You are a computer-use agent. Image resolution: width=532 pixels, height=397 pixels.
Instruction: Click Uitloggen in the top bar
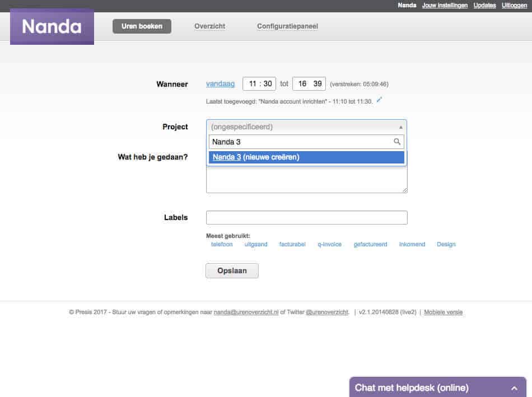pyautogui.click(x=514, y=5)
